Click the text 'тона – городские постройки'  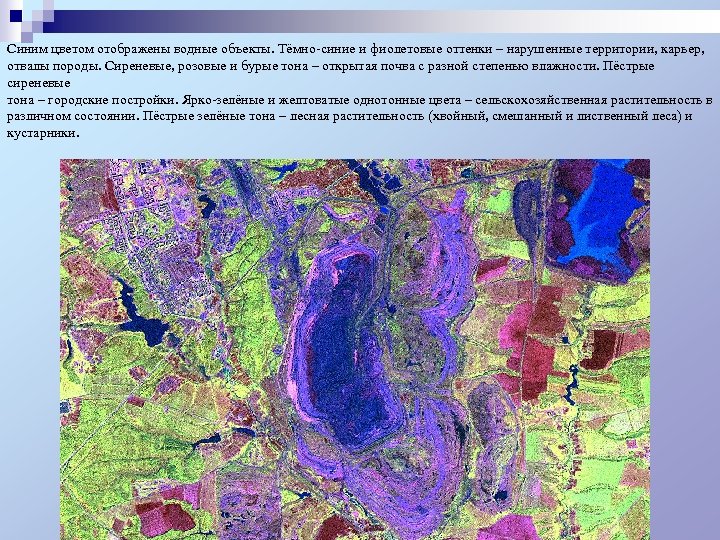point(92,100)
